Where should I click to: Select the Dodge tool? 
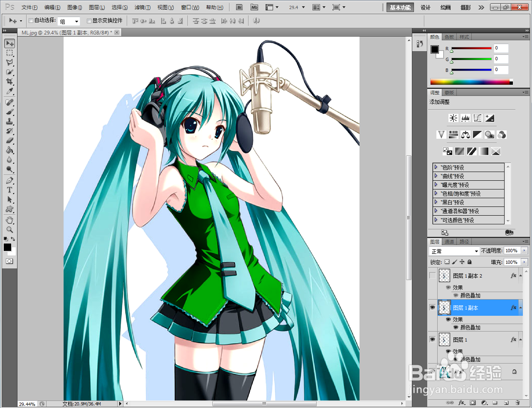[x=10, y=169]
